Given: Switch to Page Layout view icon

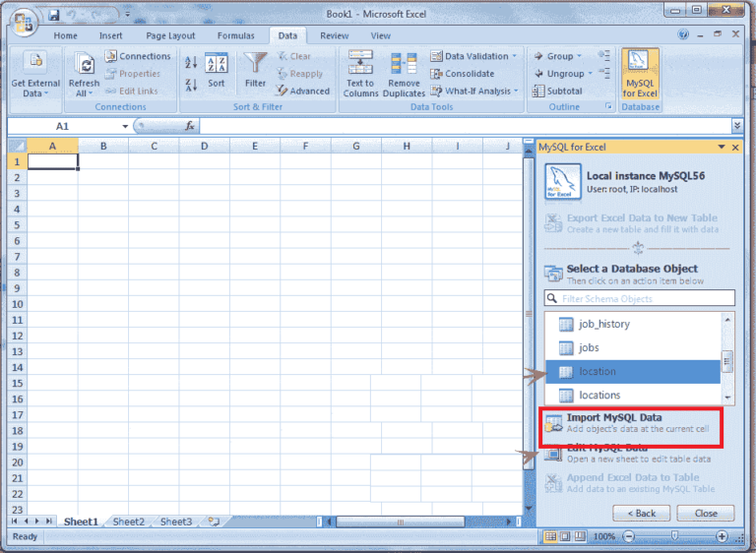Looking at the screenshot, I should [565, 536].
